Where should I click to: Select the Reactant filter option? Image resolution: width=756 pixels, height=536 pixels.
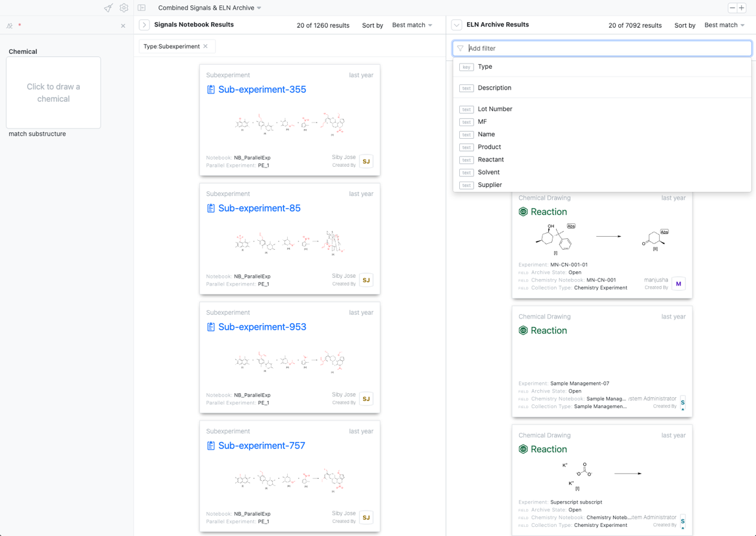coord(601,160)
